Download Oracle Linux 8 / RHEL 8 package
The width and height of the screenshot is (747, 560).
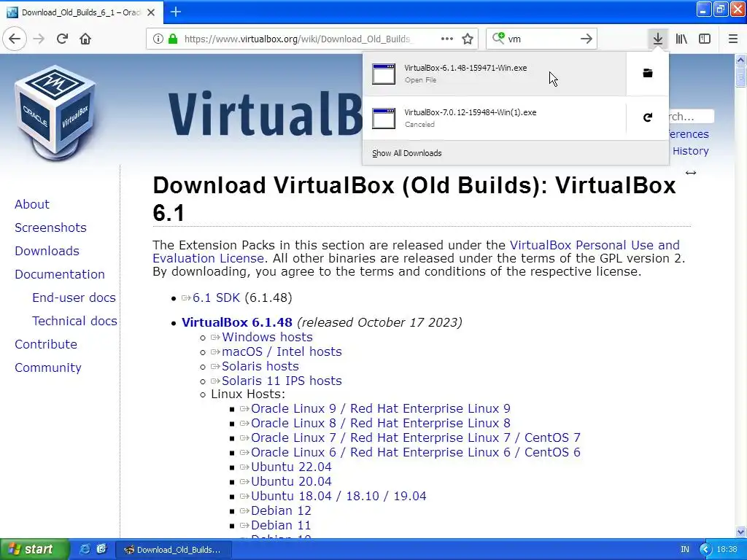tap(381, 424)
